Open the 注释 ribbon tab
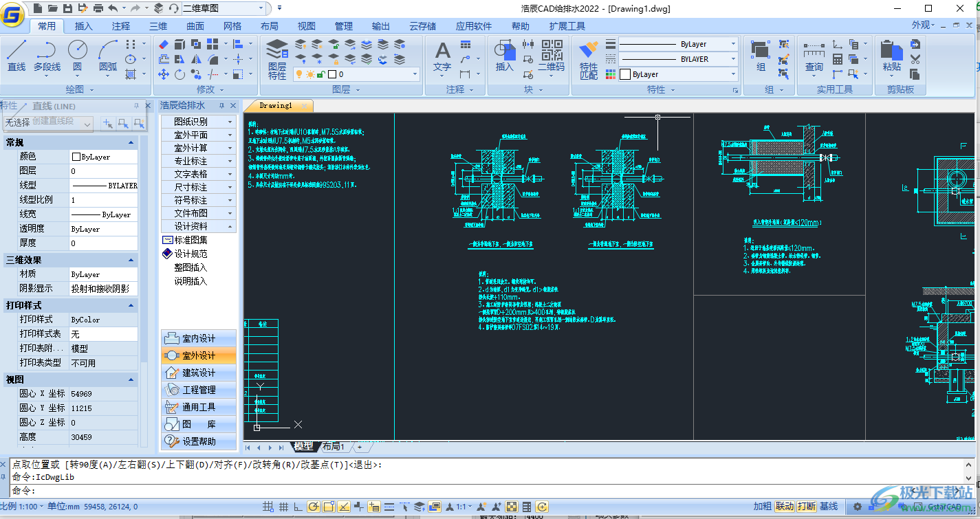This screenshot has height=519, width=980. 121,26
